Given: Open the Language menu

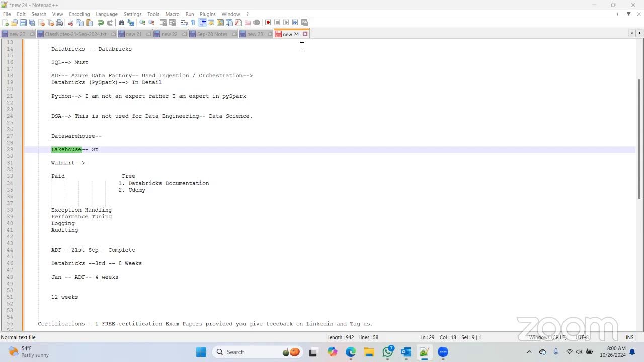Looking at the screenshot, I should click(x=106, y=14).
